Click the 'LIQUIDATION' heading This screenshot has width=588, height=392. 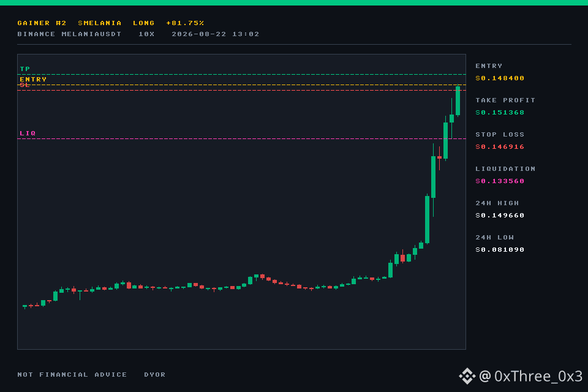click(505, 169)
